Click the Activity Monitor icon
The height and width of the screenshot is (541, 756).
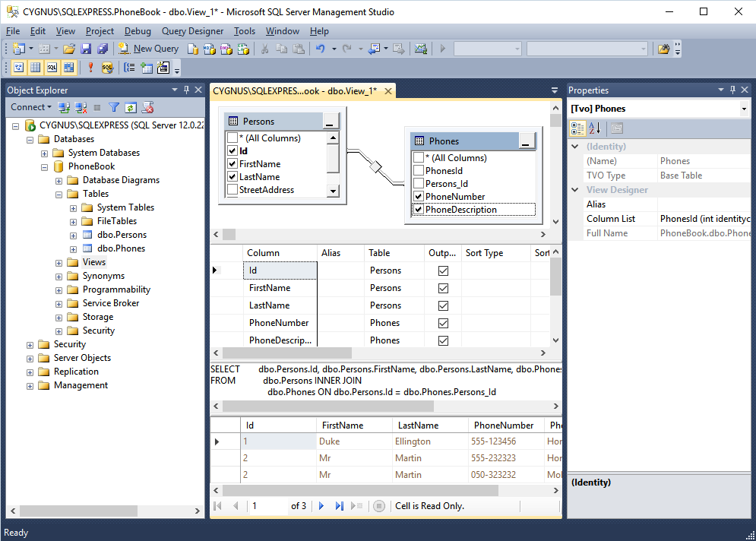[x=420, y=49]
